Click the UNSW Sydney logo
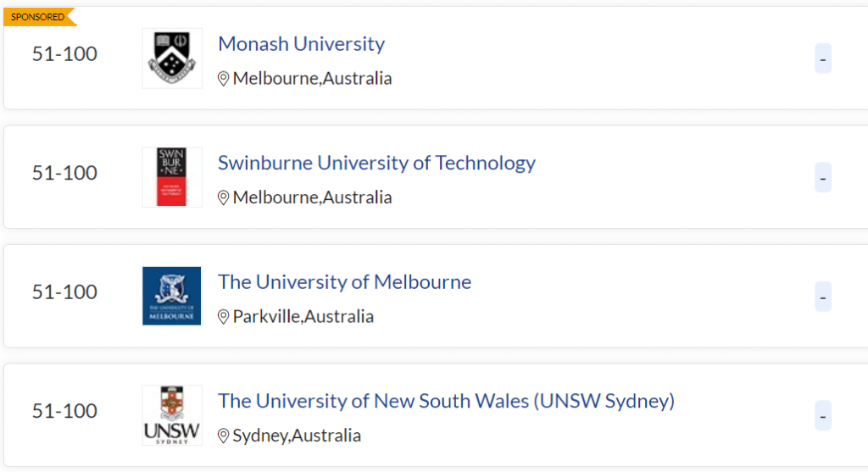 pyautogui.click(x=172, y=415)
